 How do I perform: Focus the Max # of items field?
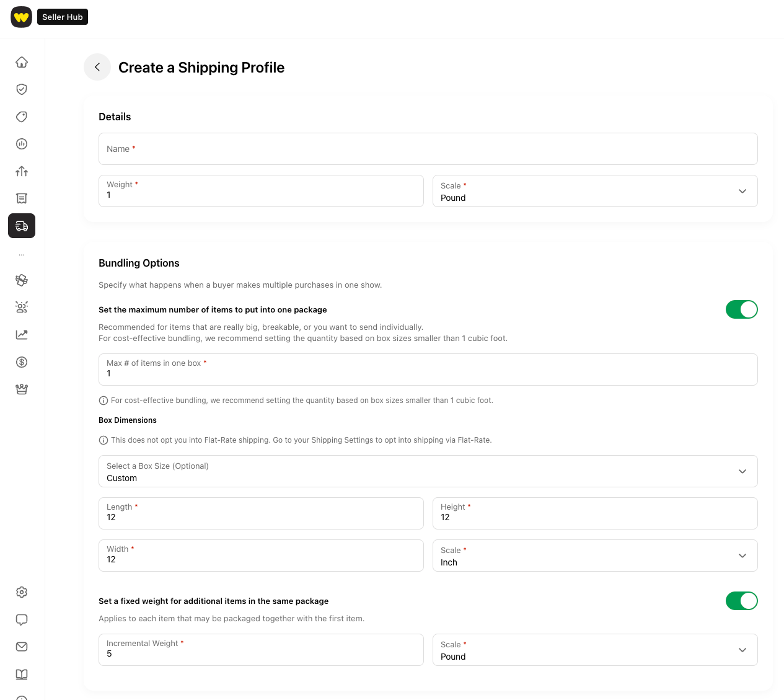[x=428, y=370]
